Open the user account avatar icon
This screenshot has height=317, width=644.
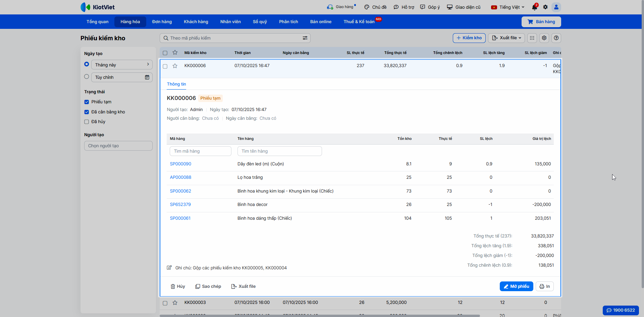tap(556, 7)
